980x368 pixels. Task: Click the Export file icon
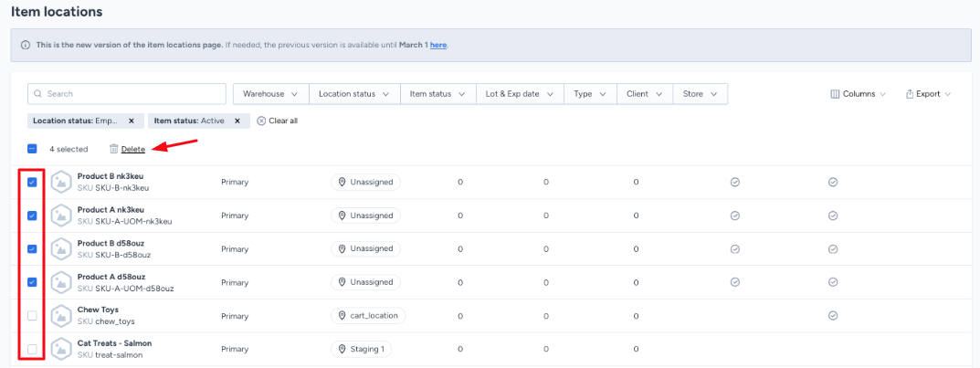[x=910, y=94]
